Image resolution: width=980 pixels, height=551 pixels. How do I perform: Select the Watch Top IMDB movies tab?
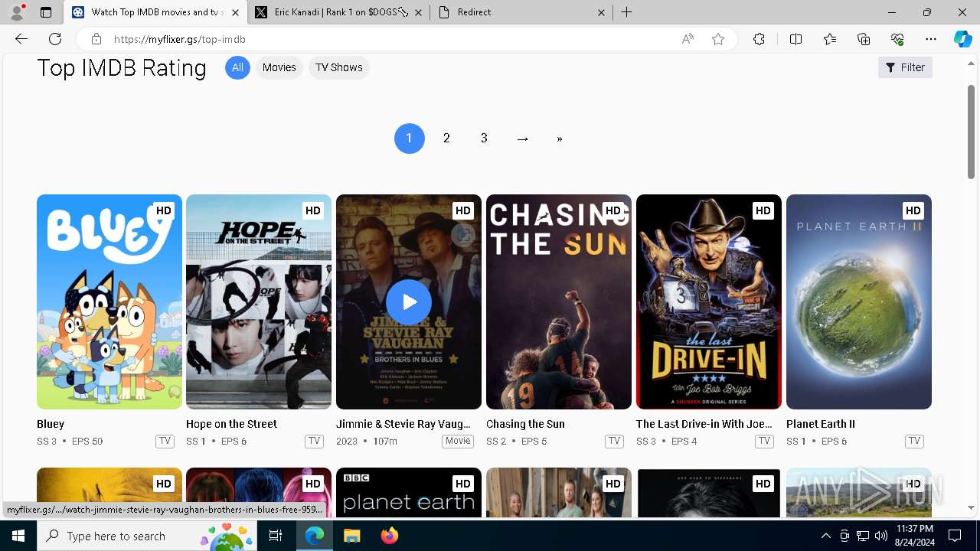point(155,12)
